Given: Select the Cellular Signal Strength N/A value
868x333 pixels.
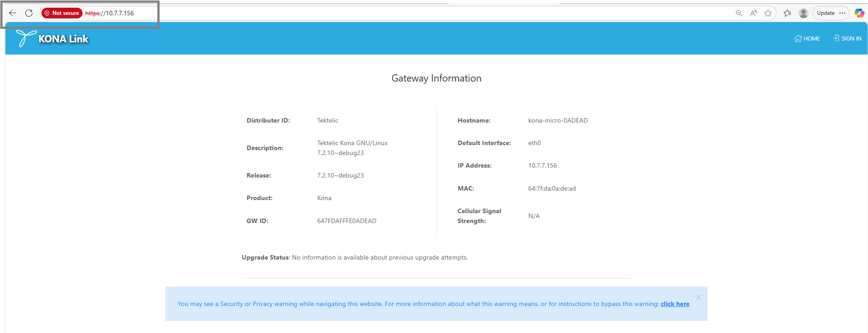Looking at the screenshot, I should pyautogui.click(x=534, y=216).
